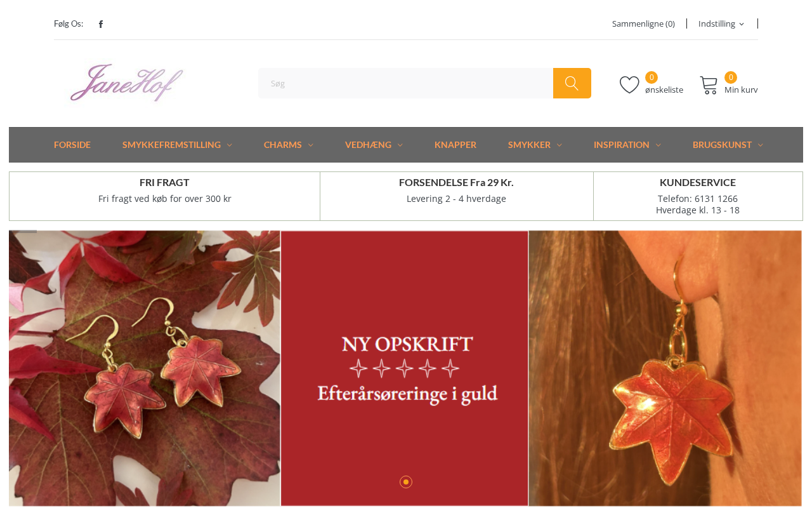The height and width of the screenshot is (508, 812).
Task: Open the Facebook follow icon
Action: pos(100,24)
